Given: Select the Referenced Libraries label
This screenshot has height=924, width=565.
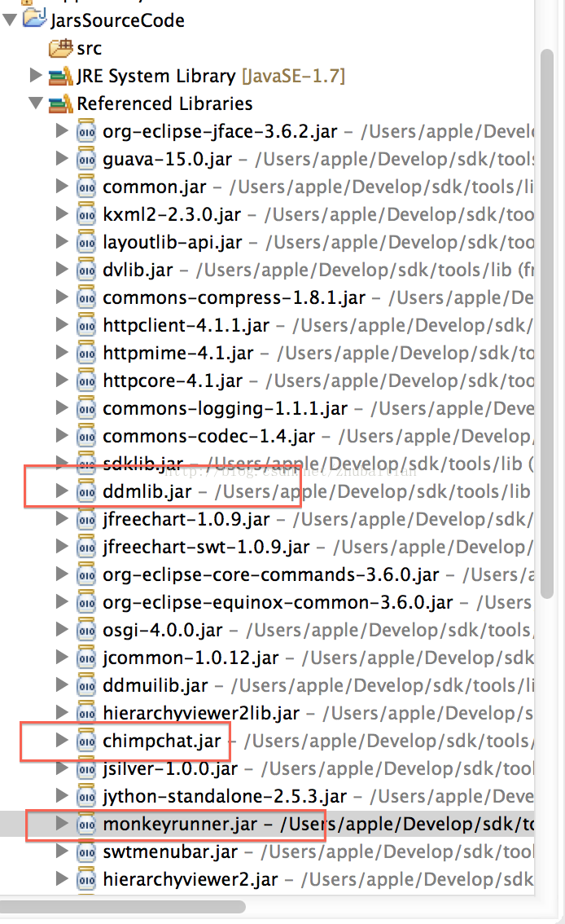Looking at the screenshot, I should pyautogui.click(x=164, y=103).
